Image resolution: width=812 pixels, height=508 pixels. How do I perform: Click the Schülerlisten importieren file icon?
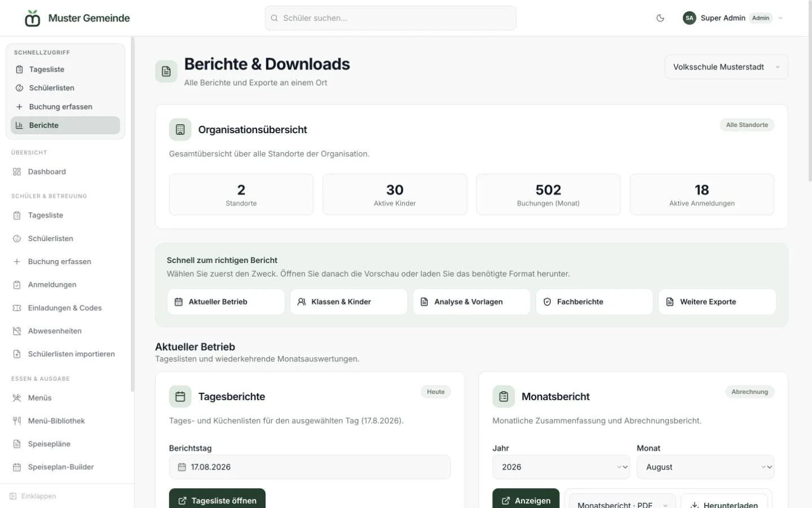pyautogui.click(x=17, y=354)
